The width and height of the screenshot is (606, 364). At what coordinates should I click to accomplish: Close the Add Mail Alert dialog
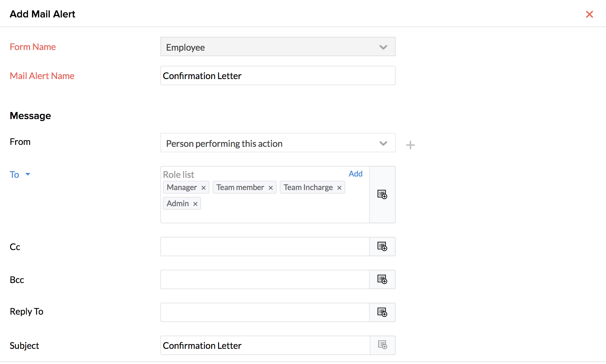point(590,14)
